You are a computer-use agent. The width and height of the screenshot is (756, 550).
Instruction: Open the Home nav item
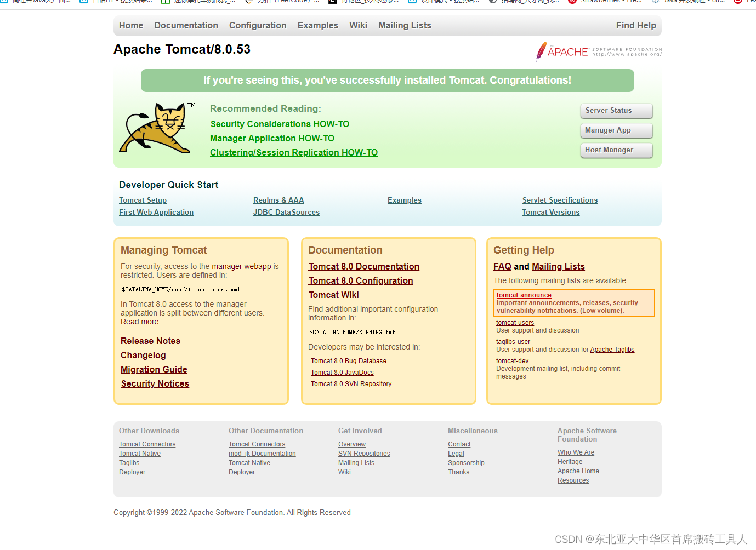(131, 25)
